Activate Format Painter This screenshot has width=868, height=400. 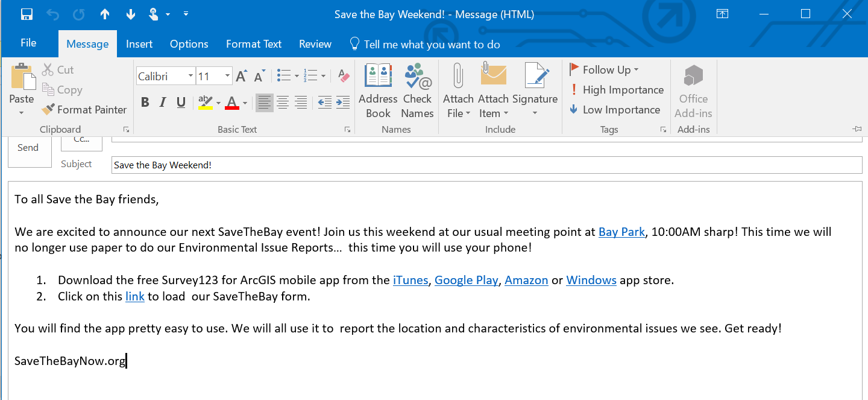[x=84, y=110]
